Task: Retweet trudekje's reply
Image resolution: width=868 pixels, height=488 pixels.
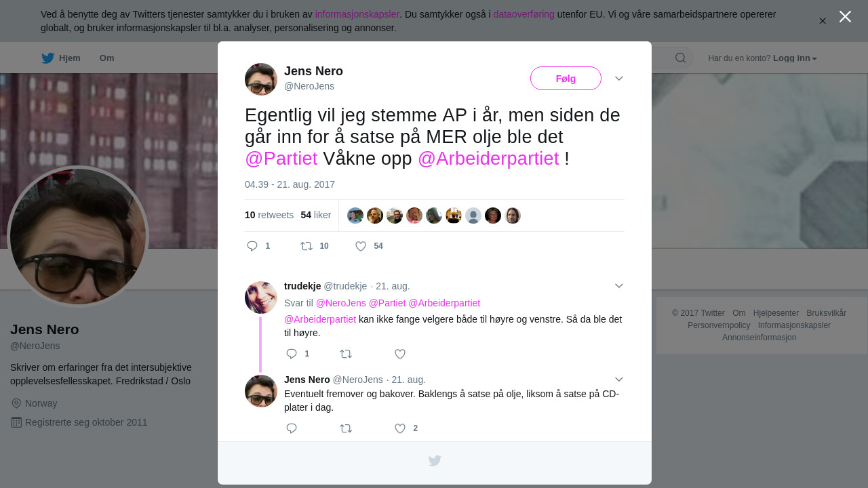Action: click(346, 354)
